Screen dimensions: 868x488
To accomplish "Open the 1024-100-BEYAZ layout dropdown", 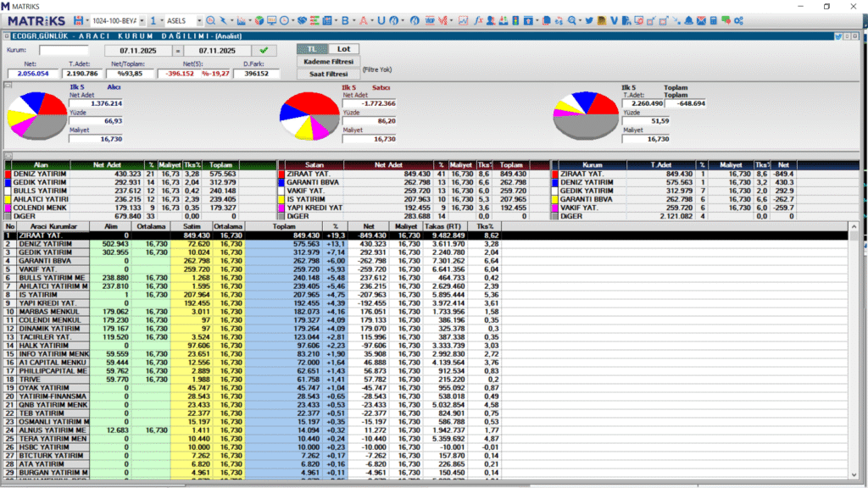I will pyautogui.click(x=116, y=19).
